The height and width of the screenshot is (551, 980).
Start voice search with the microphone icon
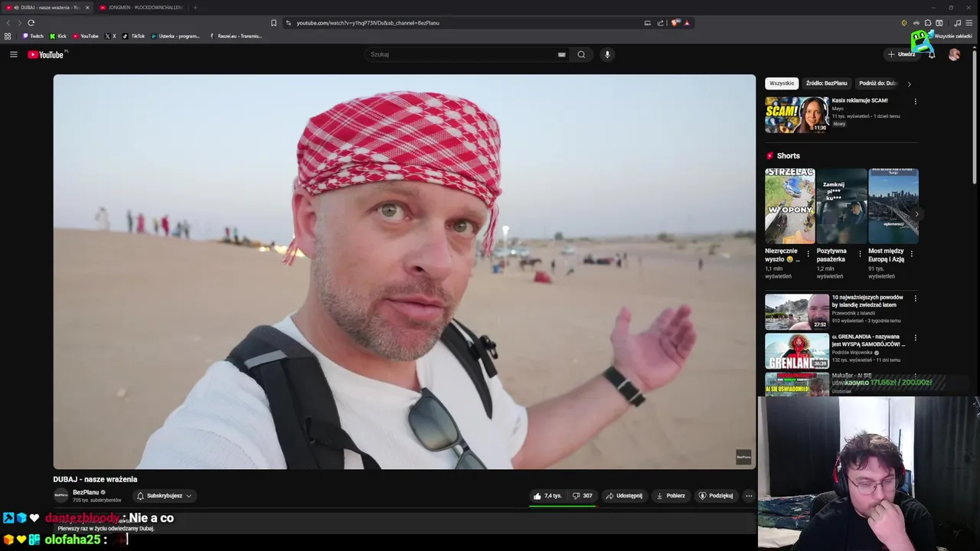tap(607, 54)
